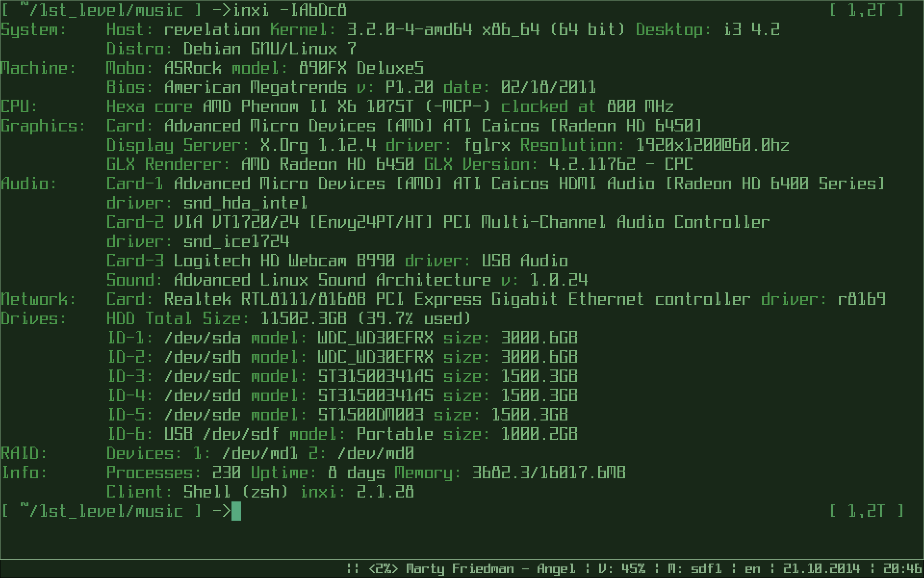Click the Graphics: section label
Image resolution: width=924 pixels, height=578 pixels.
pos(43,126)
